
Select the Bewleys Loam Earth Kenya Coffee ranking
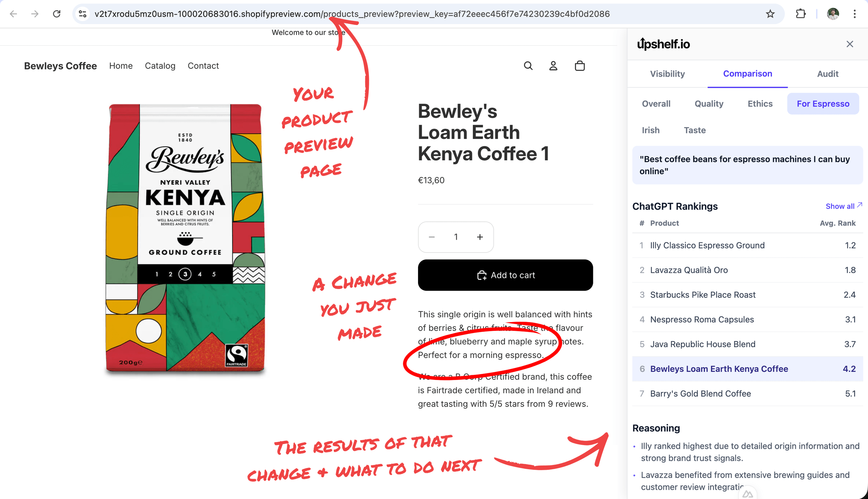[x=718, y=369]
